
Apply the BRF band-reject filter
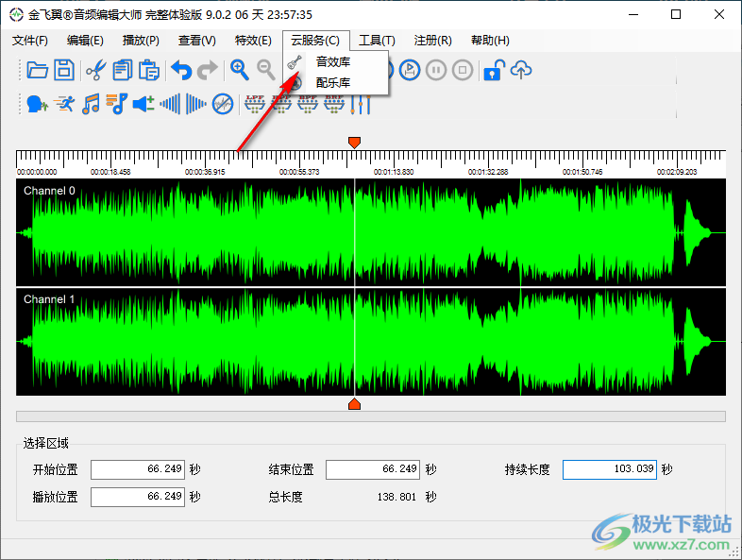(334, 104)
